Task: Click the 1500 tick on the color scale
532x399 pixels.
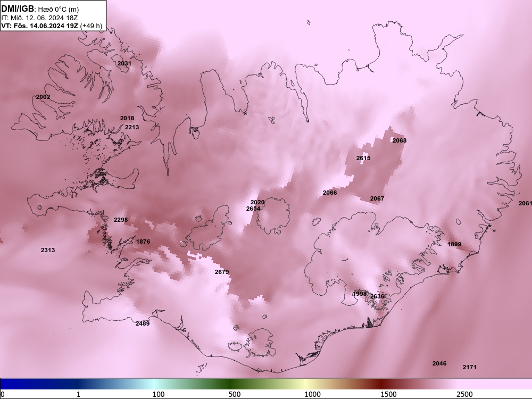Action: (x=388, y=394)
